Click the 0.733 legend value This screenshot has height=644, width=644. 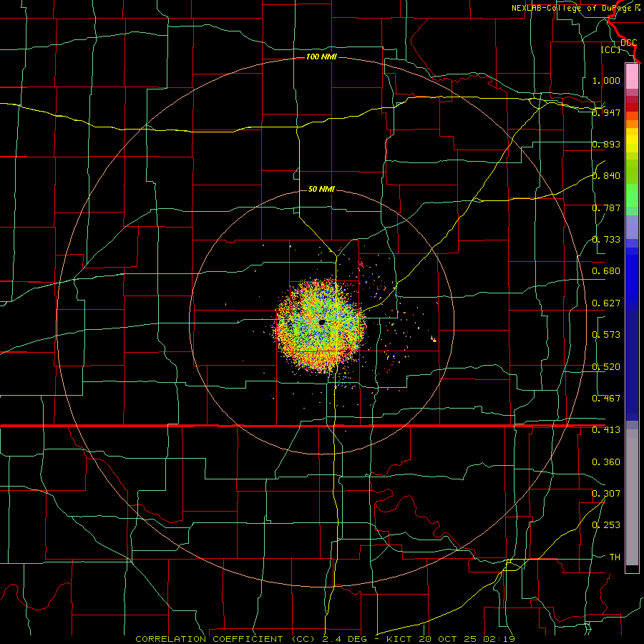pyautogui.click(x=606, y=240)
